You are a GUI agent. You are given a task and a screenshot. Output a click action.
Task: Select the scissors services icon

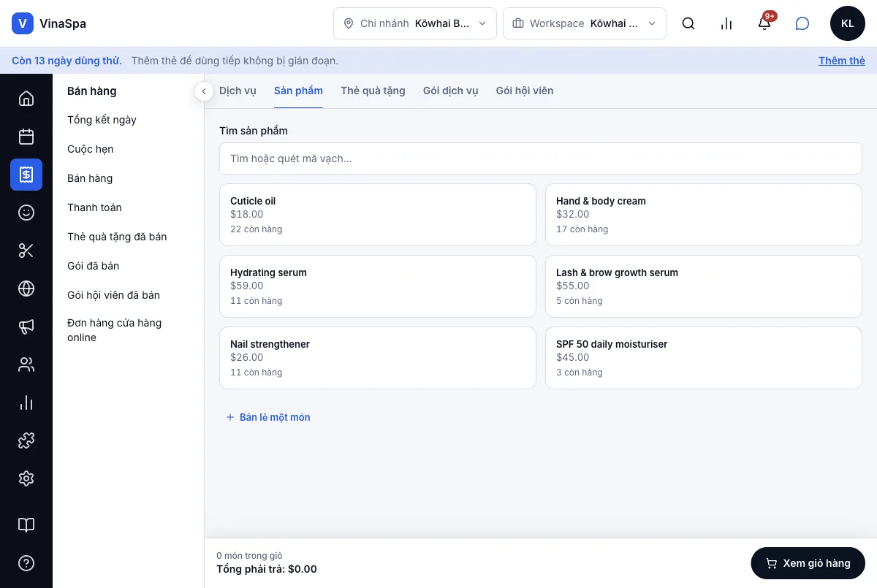(x=26, y=251)
